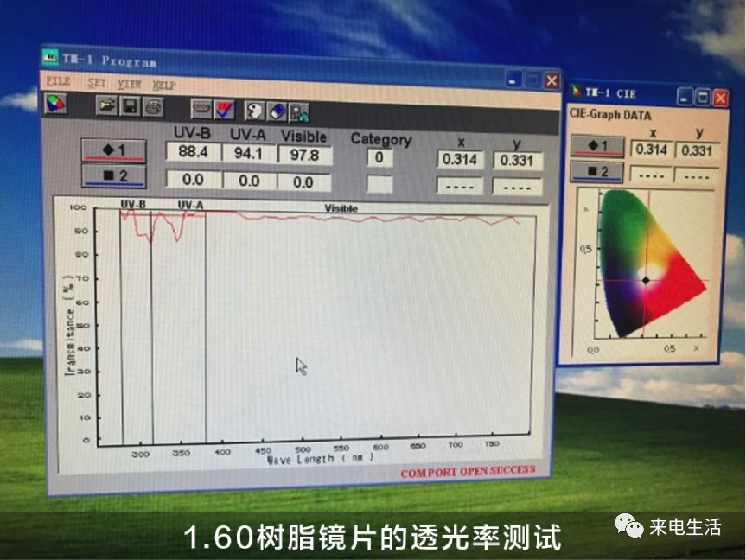Click x value 0.314 in TM-1 Program

click(460, 159)
